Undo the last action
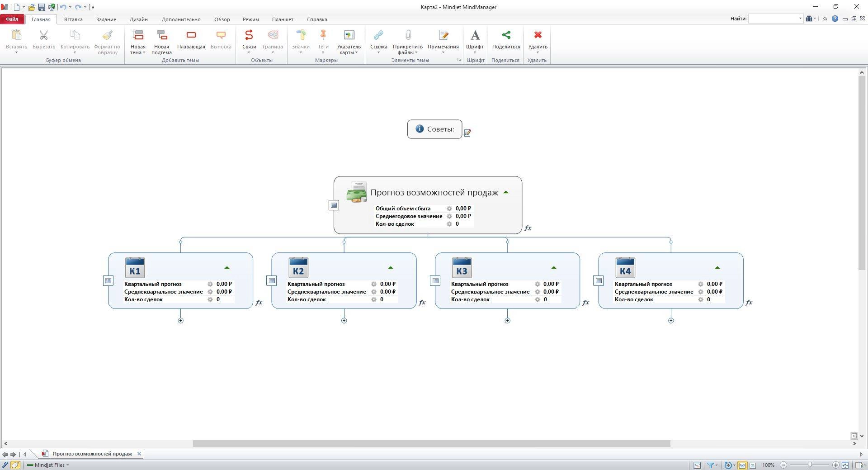This screenshot has width=868, height=470. pos(63,7)
